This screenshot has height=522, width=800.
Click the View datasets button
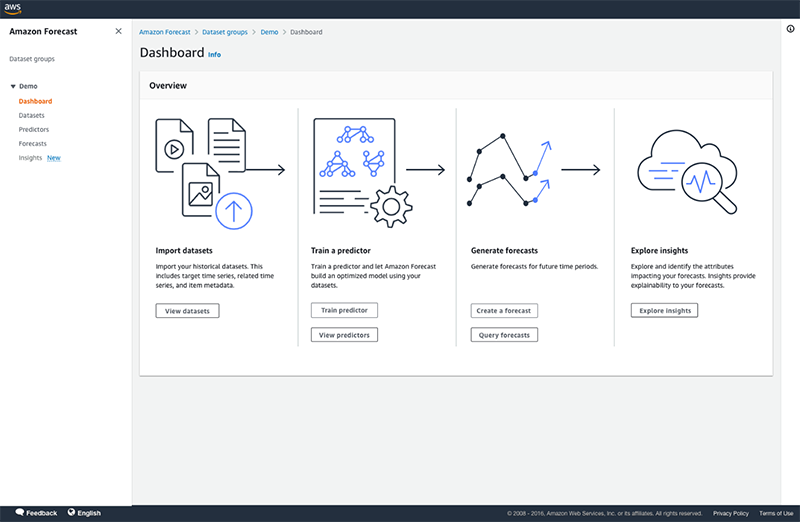(x=187, y=311)
